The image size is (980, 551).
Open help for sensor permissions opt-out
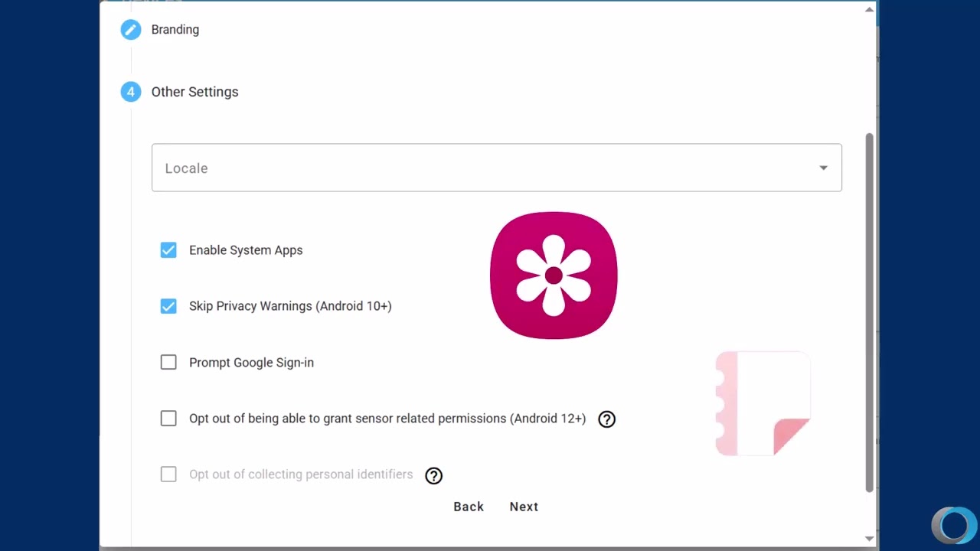click(x=606, y=419)
